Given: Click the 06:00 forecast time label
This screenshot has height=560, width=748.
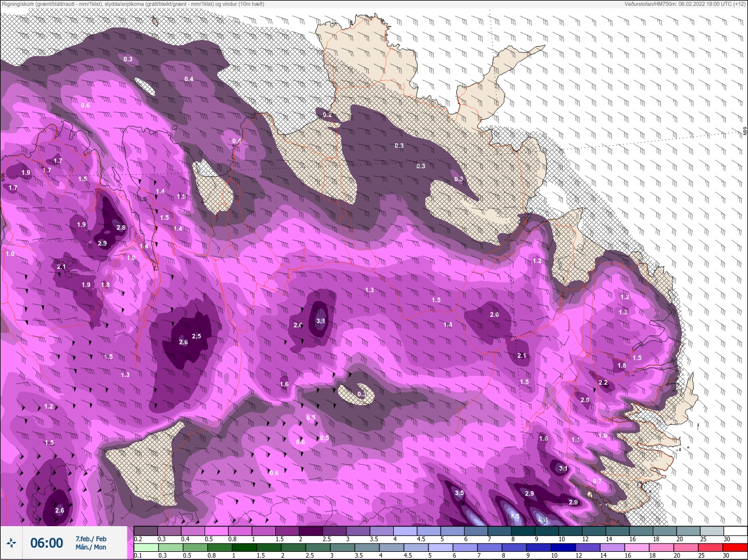Looking at the screenshot, I should point(47,543).
